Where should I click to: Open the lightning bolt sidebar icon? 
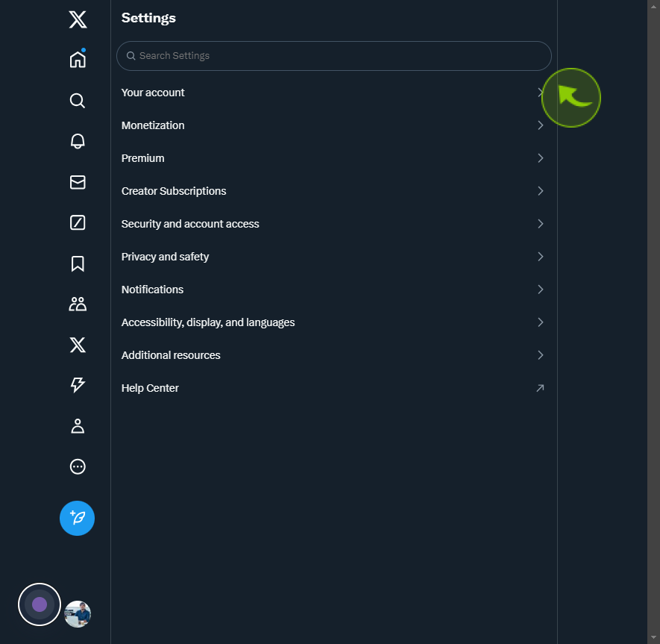78,385
